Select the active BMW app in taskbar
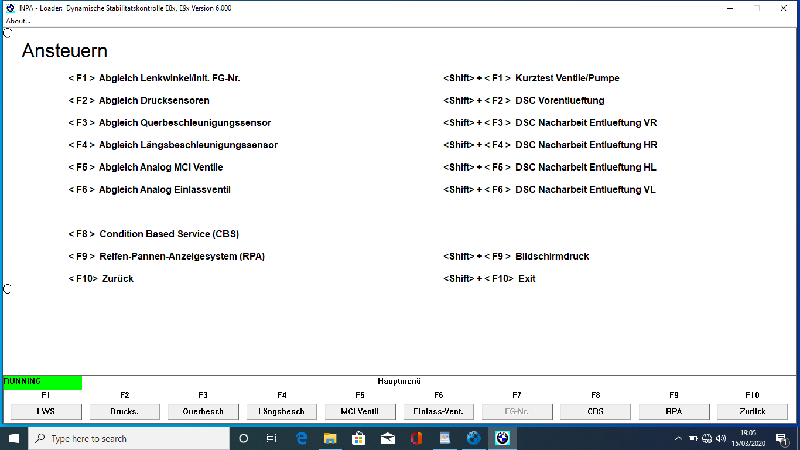This screenshot has width=800, height=450. point(503,438)
